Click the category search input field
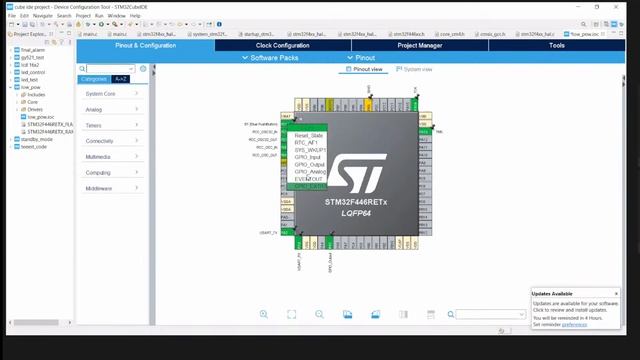 click(110, 69)
